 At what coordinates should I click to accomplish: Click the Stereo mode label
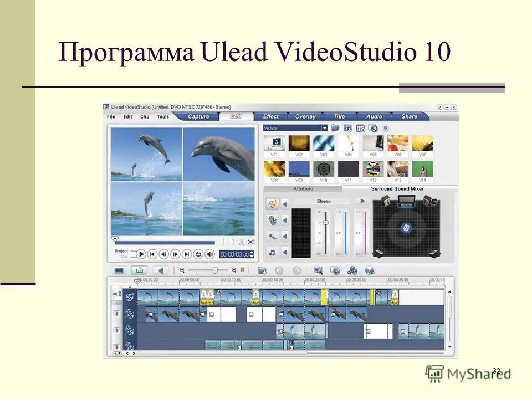tap(323, 202)
